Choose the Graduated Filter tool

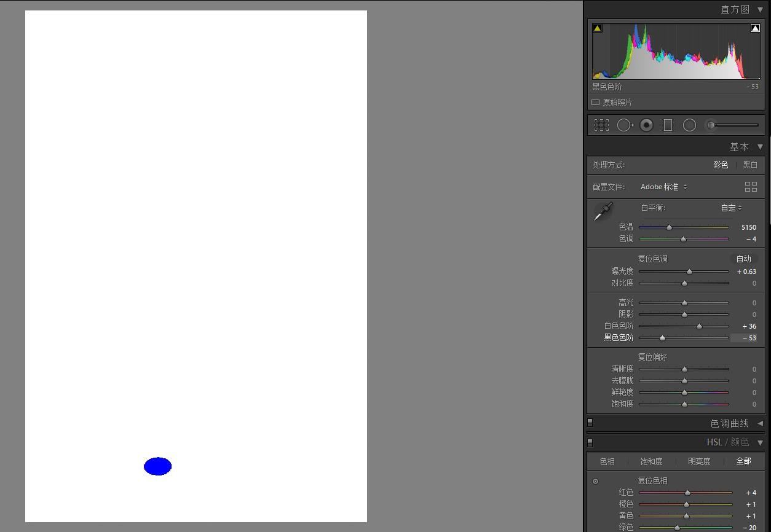click(668, 125)
